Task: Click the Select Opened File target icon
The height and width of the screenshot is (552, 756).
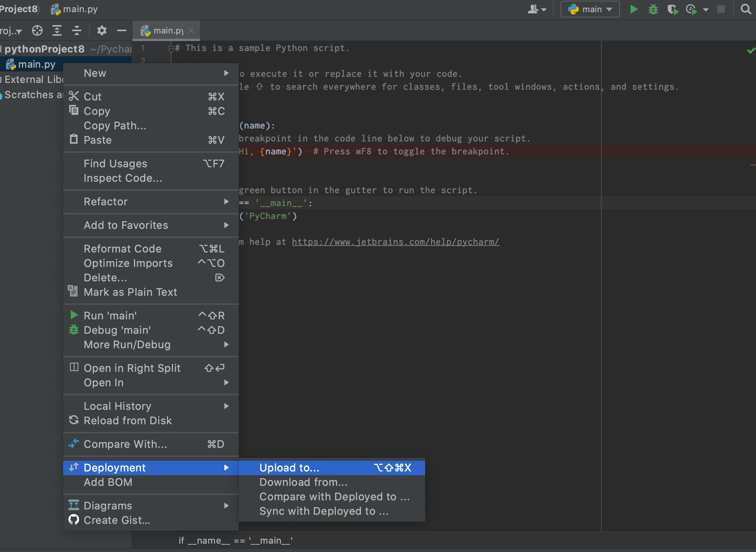Action: [37, 30]
